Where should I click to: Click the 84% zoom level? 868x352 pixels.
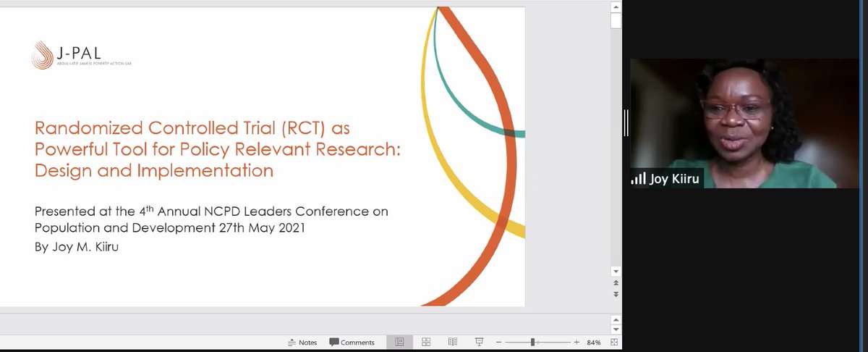pos(594,342)
